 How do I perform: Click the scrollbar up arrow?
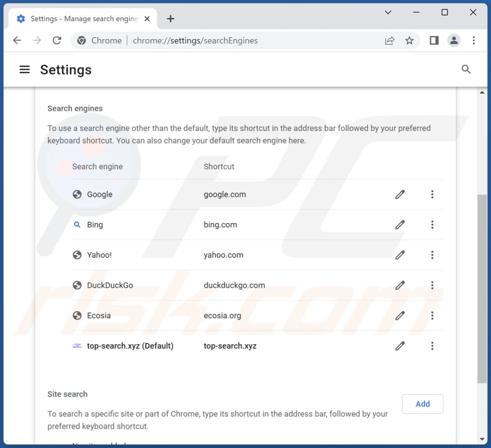pos(482,93)
